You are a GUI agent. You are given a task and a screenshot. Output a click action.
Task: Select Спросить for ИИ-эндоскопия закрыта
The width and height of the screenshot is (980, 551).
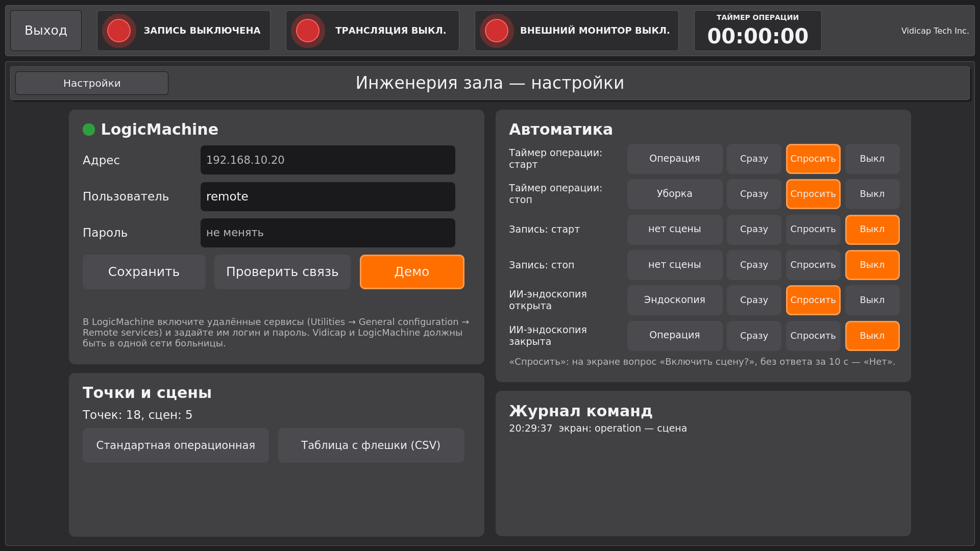[x=813, y=336]
